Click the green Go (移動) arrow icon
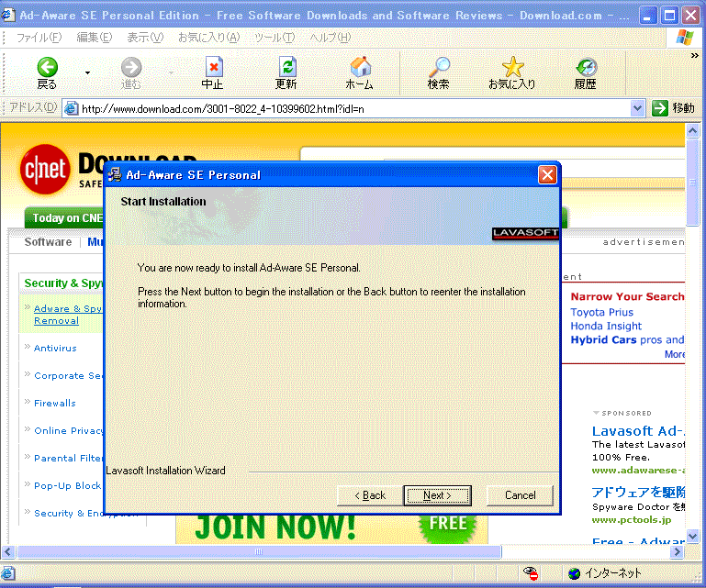The image size is (706, 588). click(659, 108)
